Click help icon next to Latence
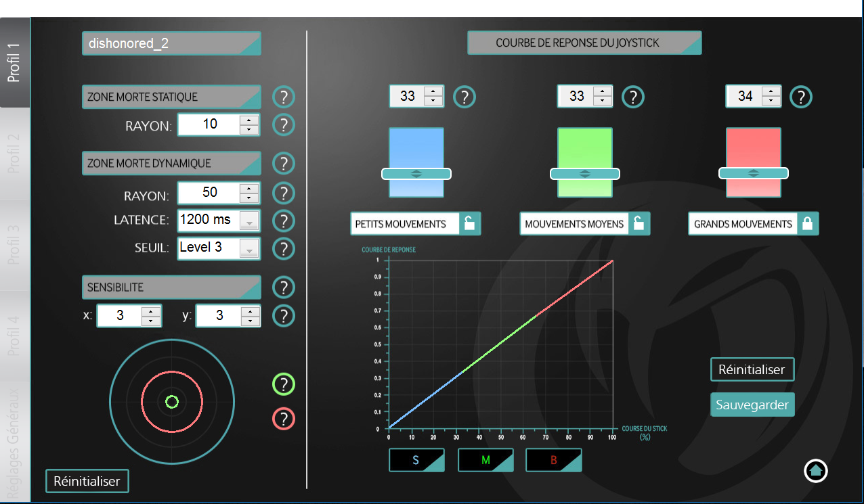 click(284, 221)
